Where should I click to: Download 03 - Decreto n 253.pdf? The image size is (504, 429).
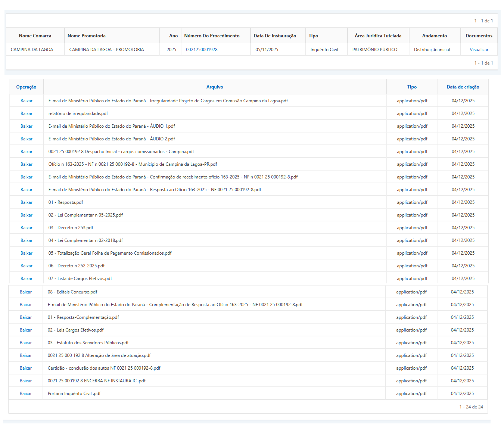pyautogui.click(x=27, y=228)
